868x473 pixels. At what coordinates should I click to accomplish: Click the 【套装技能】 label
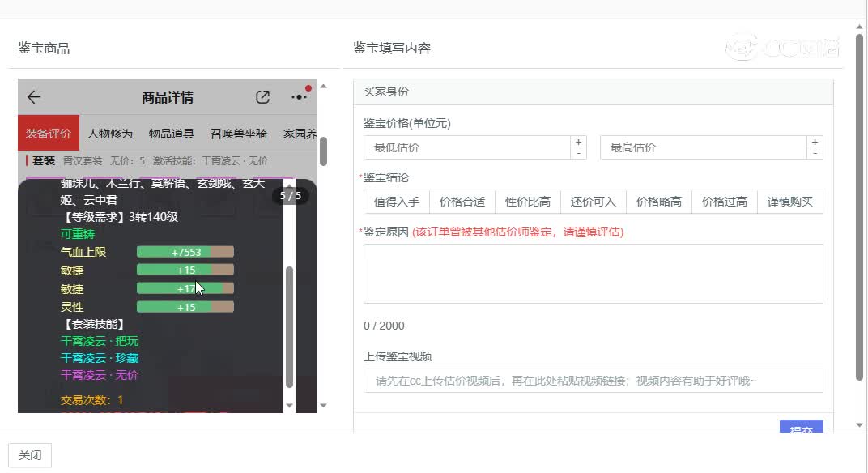(x=94, y=324)
